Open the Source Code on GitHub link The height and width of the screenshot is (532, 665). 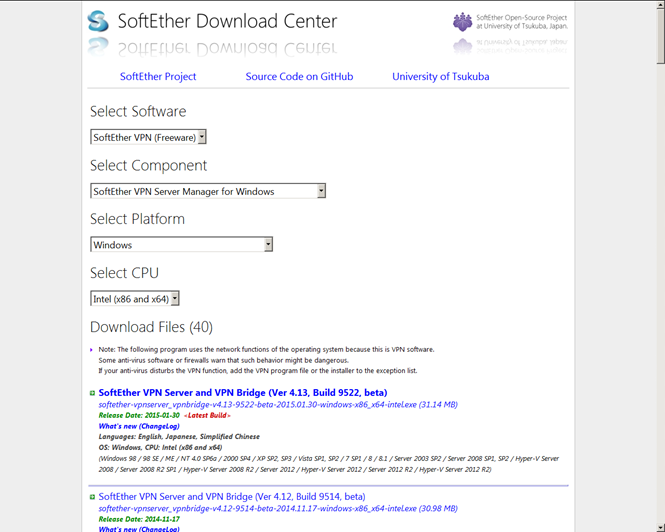pyautogui.click(x=299, y=76)
